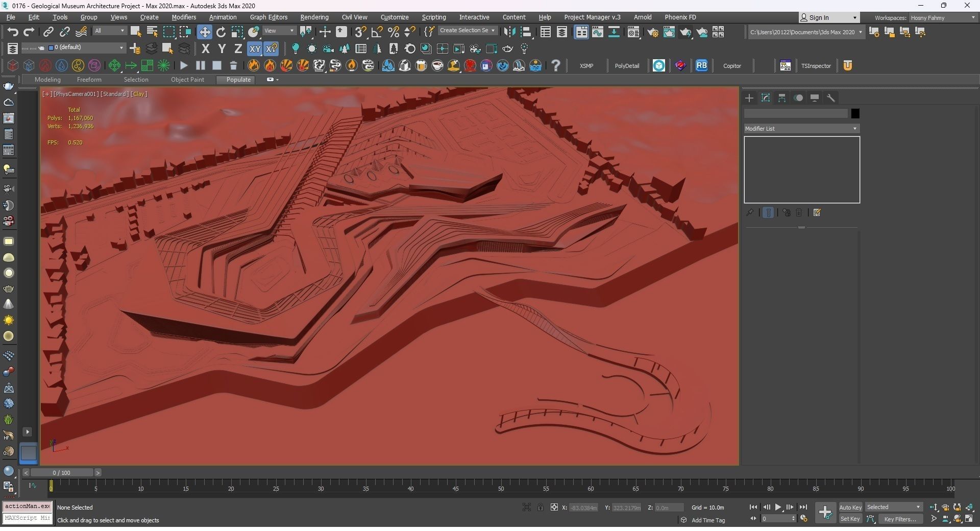Screen dimensions: 980x531
Task: Open the Phoenix FD menu
Action: (x=680, y=17)
